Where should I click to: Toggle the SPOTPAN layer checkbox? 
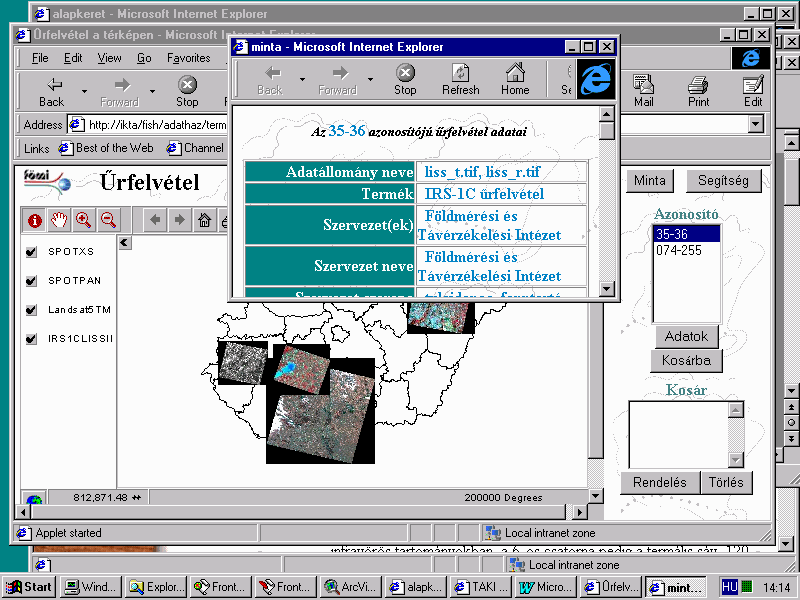31,281
